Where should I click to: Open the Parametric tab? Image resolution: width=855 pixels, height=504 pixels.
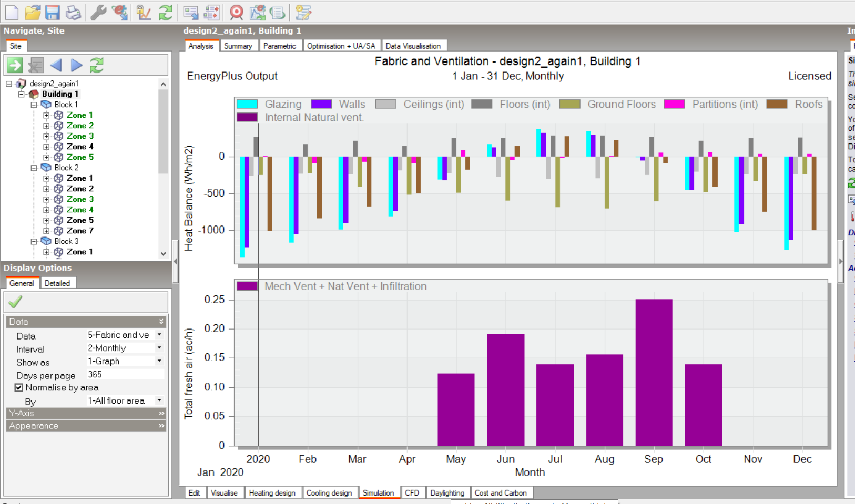[x=280, y=46]
